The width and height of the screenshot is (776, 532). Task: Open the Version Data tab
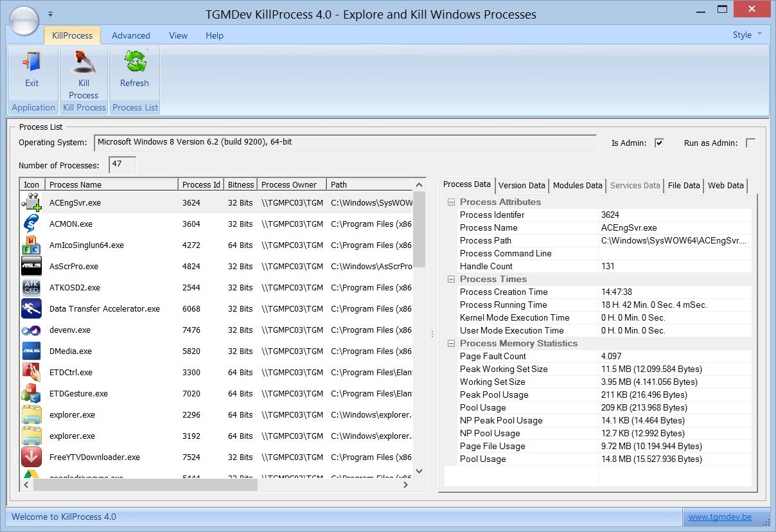click(522, 185)
